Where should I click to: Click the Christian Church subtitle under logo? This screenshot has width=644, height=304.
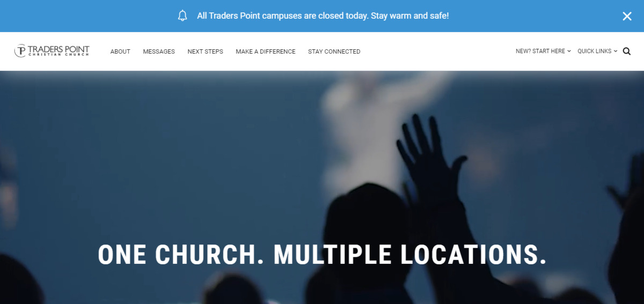pyautogui.click(x=58, y=55)
